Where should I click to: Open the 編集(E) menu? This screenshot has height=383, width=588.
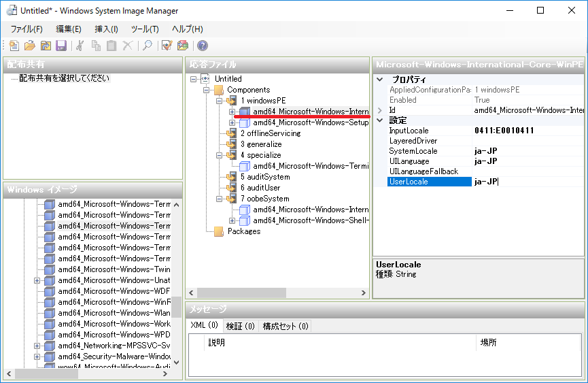pyautogui.click(x=68, y=29)
